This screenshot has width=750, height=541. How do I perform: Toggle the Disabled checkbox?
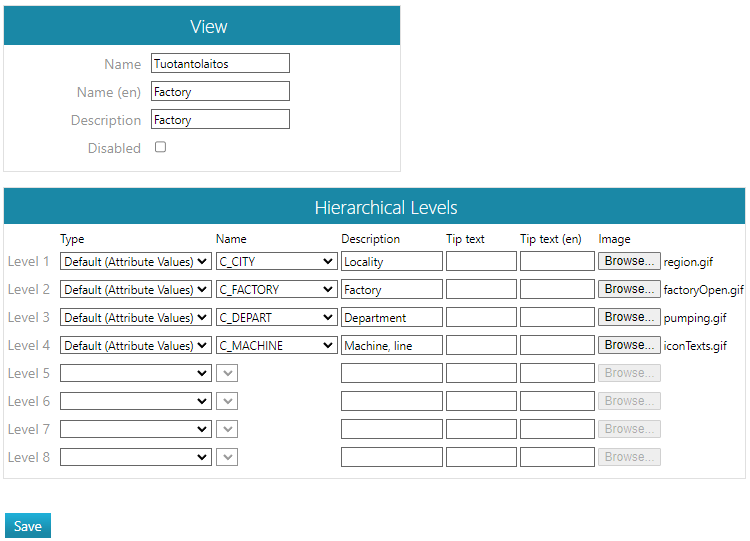160,147
